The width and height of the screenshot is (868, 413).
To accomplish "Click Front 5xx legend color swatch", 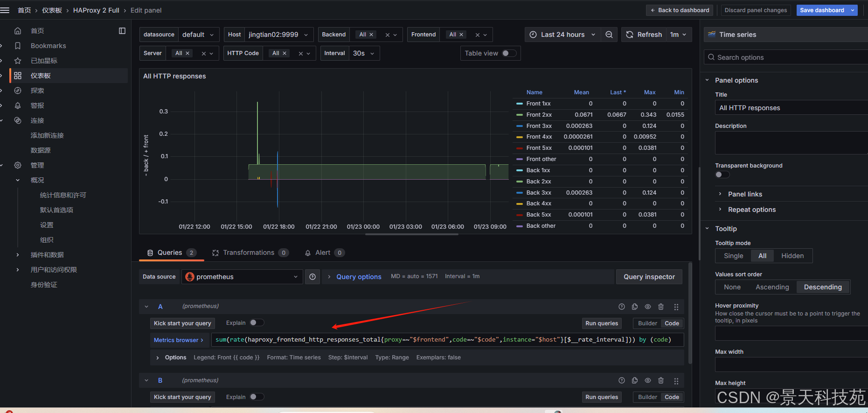I will (520, 148).
